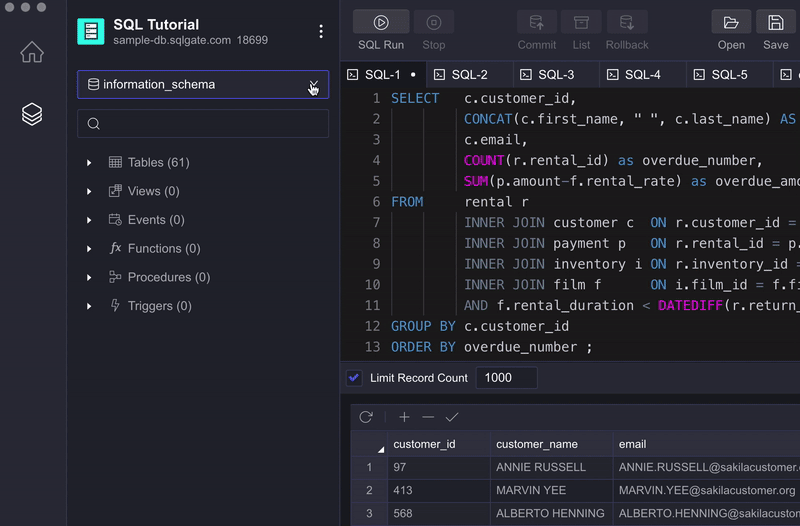This screenshot has height=526, width=800.
Task: Switch to the SQL-1 tab
Action: 383,74
